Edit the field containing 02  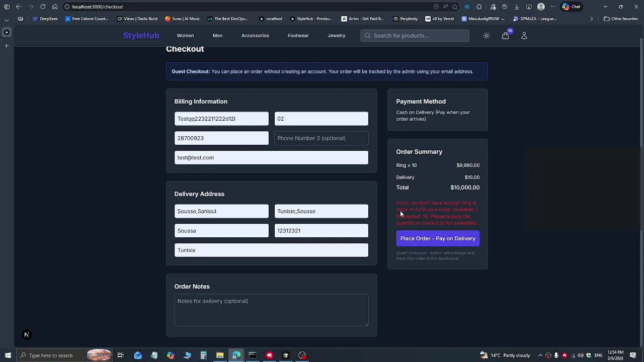pos(321,119)
